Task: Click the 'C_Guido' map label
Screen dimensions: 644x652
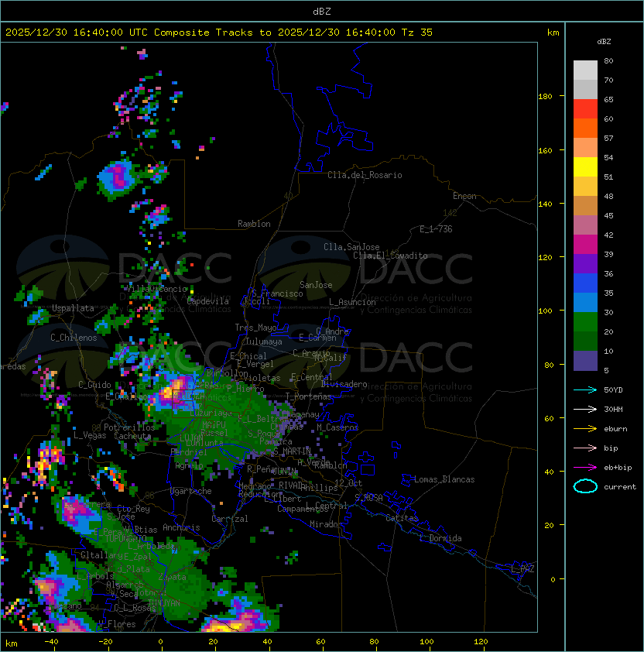Action: pyautogui.click(x=94, y=385)
